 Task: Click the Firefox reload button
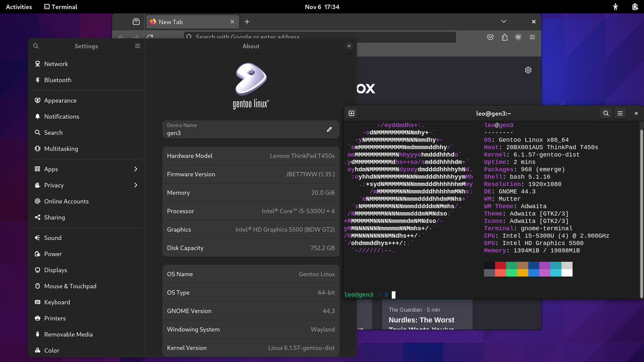point(150,37)
